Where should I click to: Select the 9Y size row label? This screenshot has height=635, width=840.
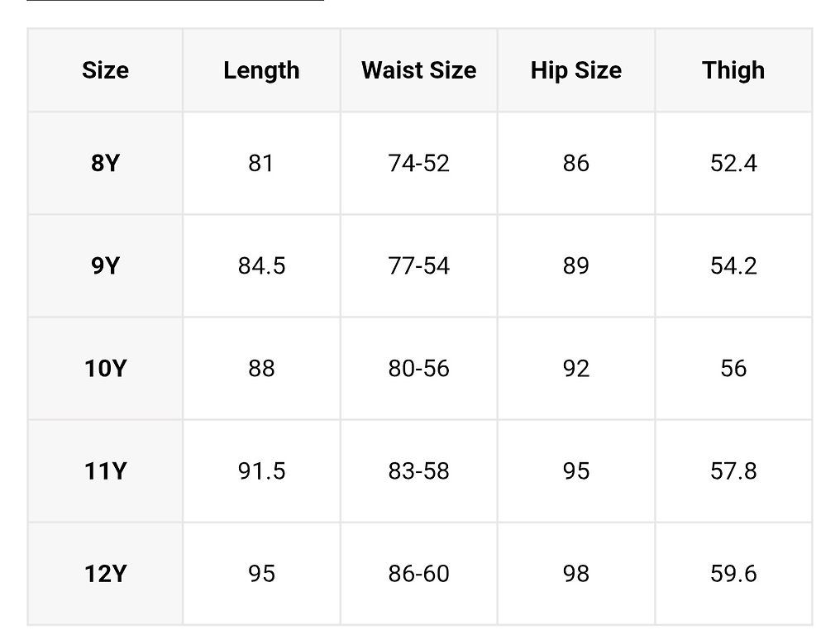105,265
